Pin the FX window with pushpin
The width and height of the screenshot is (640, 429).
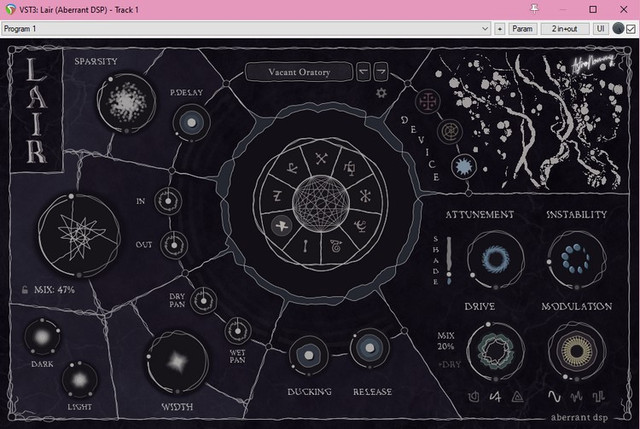point(534,9)
